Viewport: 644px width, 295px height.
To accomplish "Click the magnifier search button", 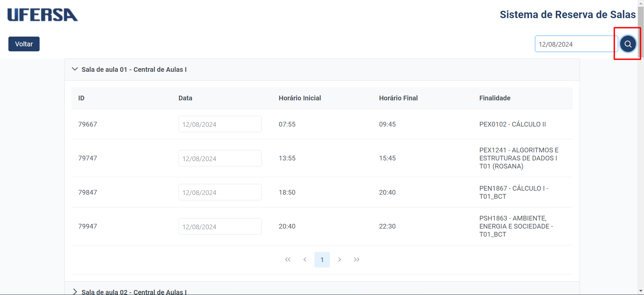I will [x=628, y=44].
